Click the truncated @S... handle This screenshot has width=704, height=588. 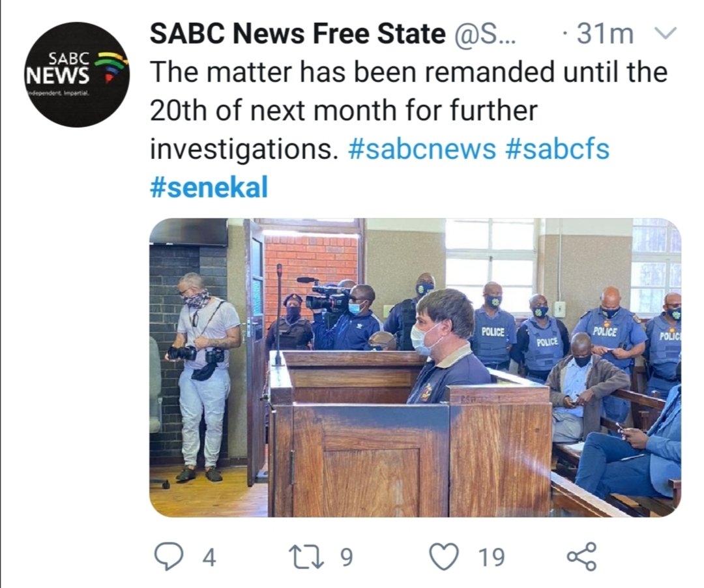(486, 34)
